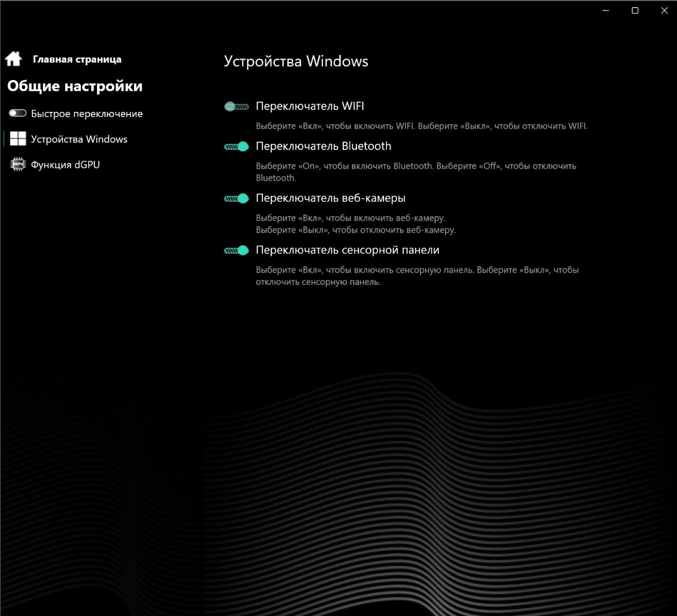Click the touchpad description text
Viewport: 677px width, 616px height.
coord(417,276)
